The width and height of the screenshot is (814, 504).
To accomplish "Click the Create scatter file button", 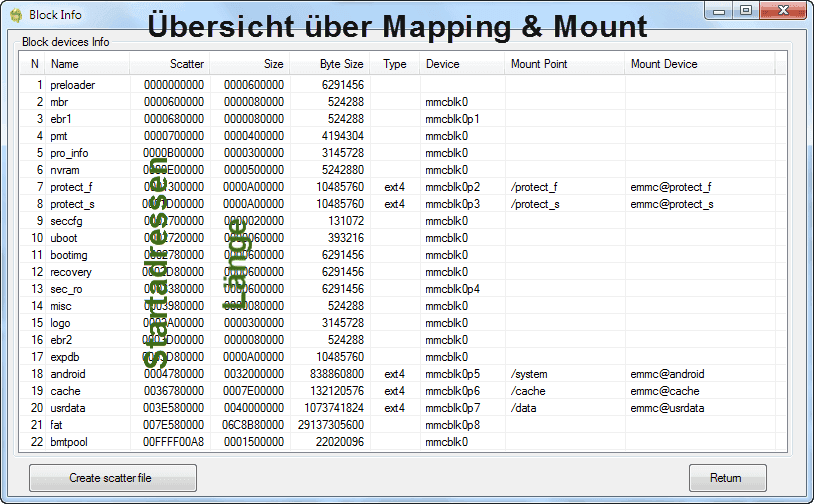I will 113,478.
